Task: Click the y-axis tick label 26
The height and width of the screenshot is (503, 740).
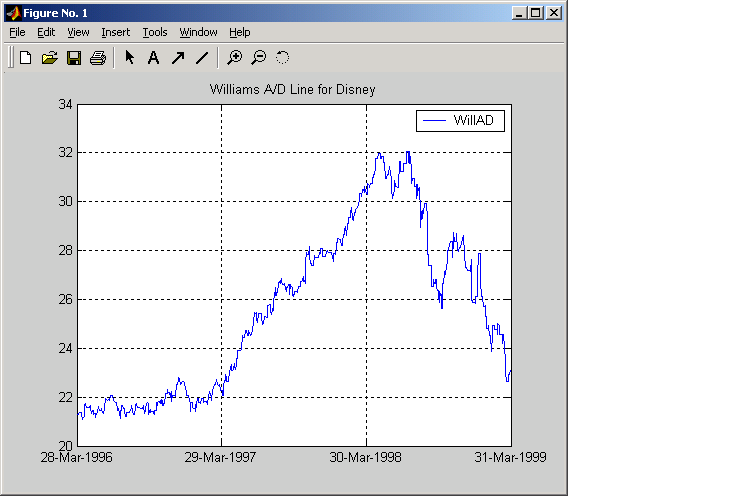Action: pos(66,299)
